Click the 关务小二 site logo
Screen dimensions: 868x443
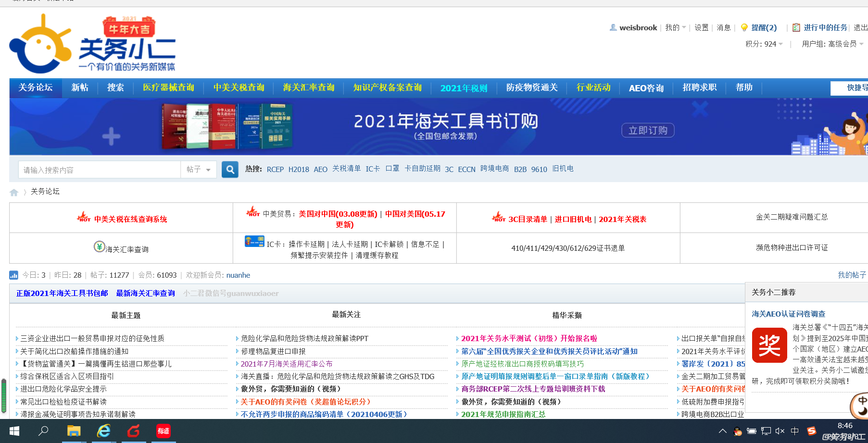click(92, 44)
